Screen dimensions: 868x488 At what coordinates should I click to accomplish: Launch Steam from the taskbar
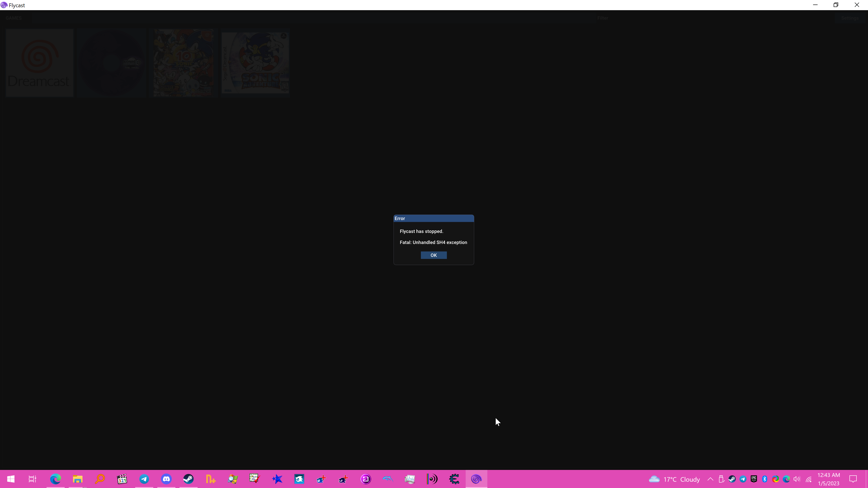(188, 479)
